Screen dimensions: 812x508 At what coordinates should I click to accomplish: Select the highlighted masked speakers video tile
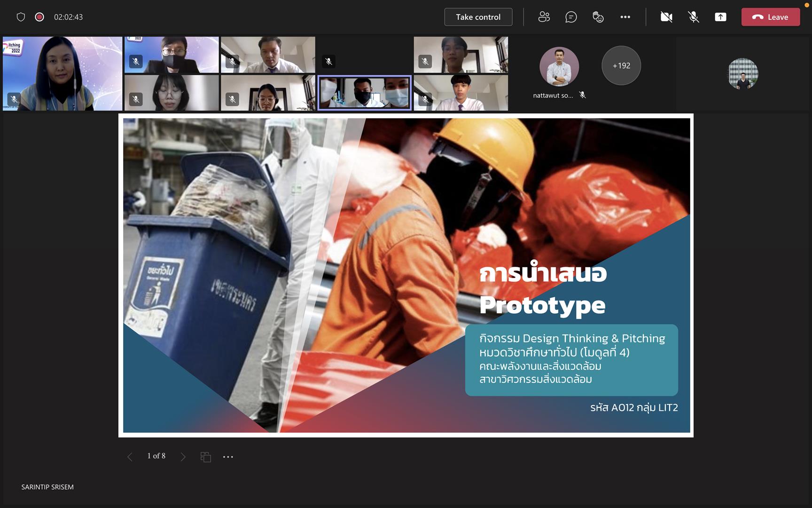365,93
